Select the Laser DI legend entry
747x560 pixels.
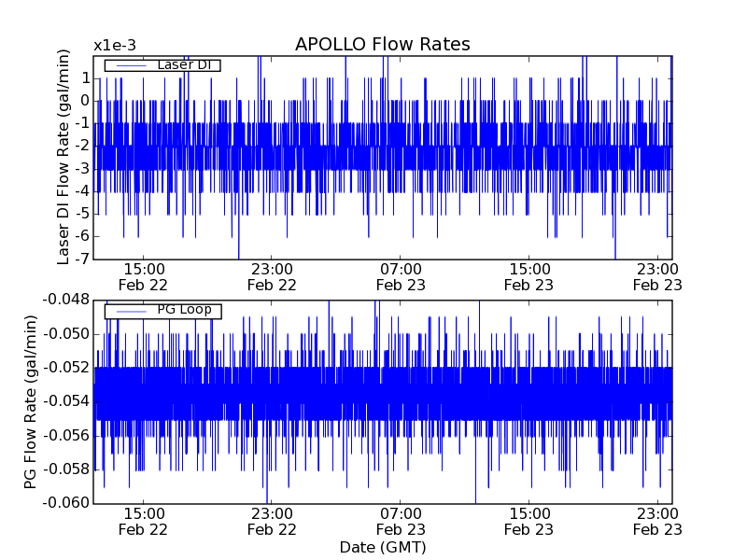pos(183,64)
